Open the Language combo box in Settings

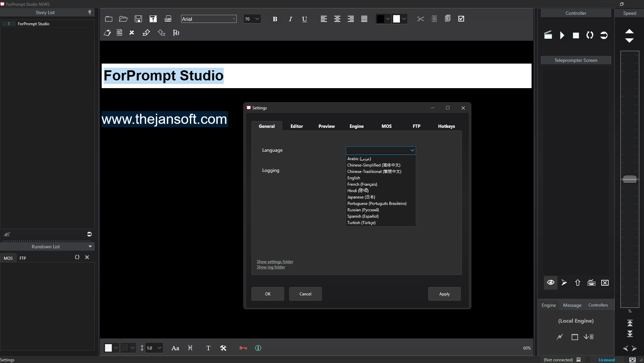381,150
